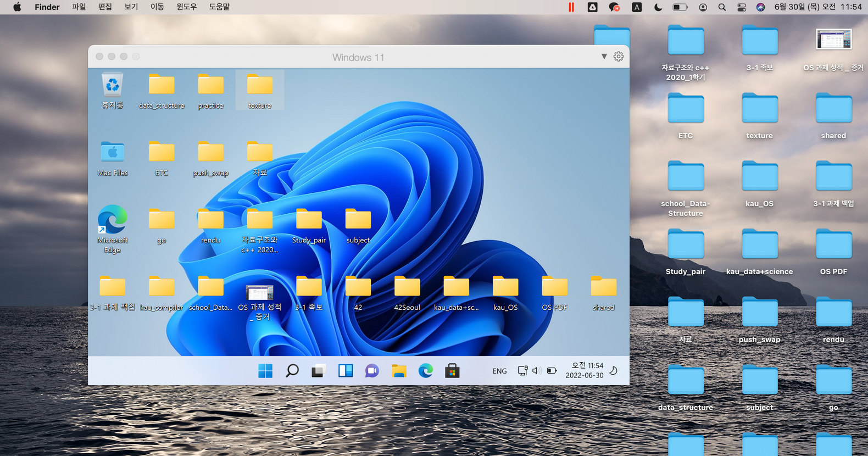The image size is (868, 456).
Task: Open the 보기 menu
Action: tap(131, 7)
